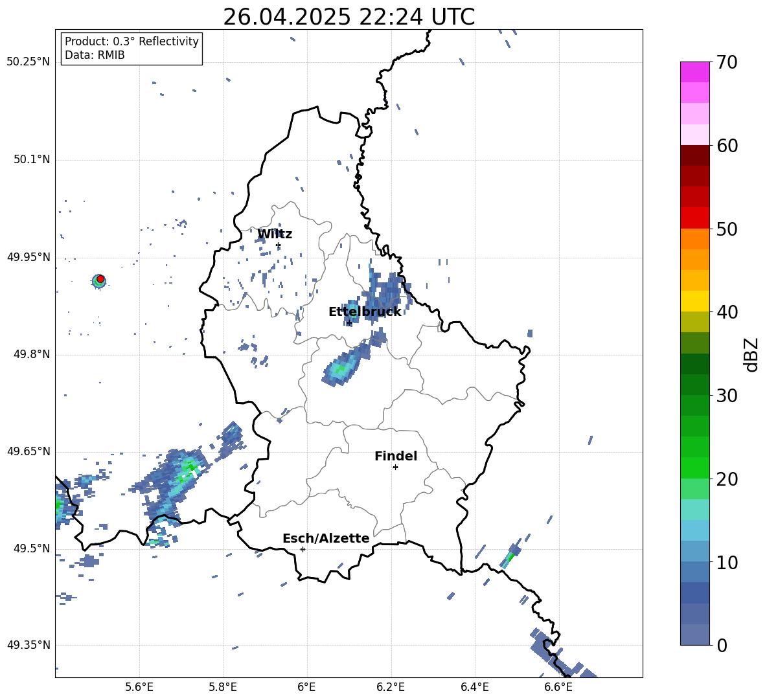
Task: Click the Wiltz station cross marker
Action: [279, 245]
